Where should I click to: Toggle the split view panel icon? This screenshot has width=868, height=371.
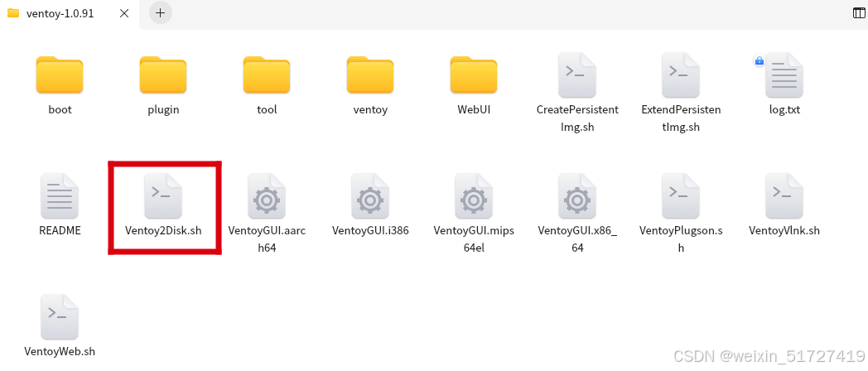tap(859, 13)
